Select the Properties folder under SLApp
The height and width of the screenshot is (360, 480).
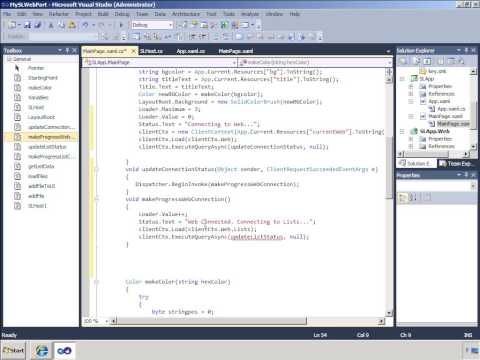click(x=439, y=86)
